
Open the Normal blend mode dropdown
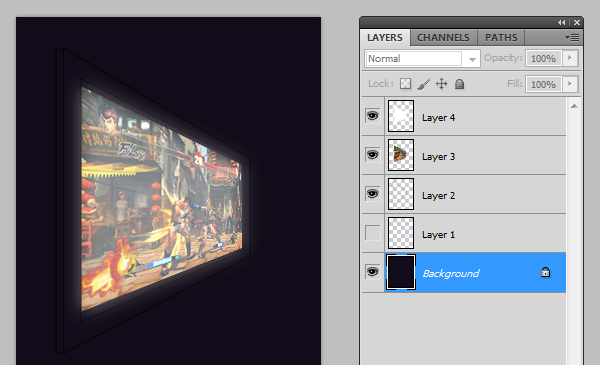pyautogui.click(x=422, y=59)
